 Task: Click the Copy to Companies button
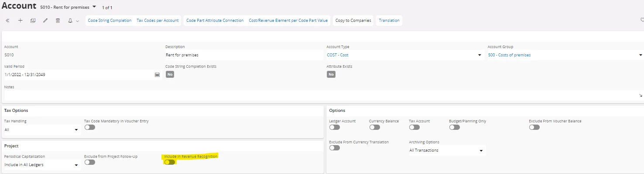click(353, 21)
